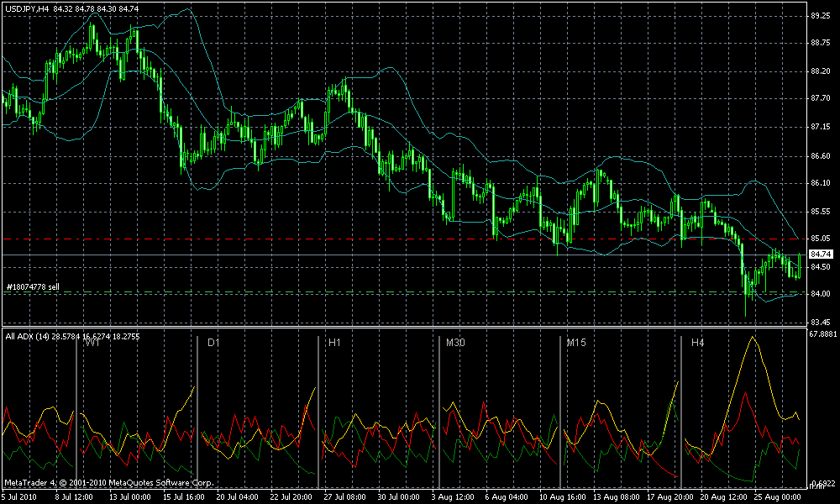Click the '30 Jul 00:00' time label

pyautogui.click(x=399, y=496)
